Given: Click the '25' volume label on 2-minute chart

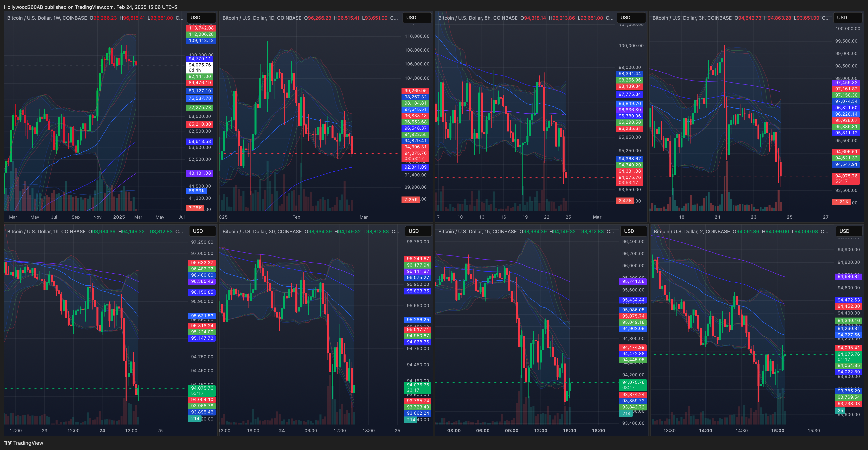Looking at the screenshot, I should (840, 410).
